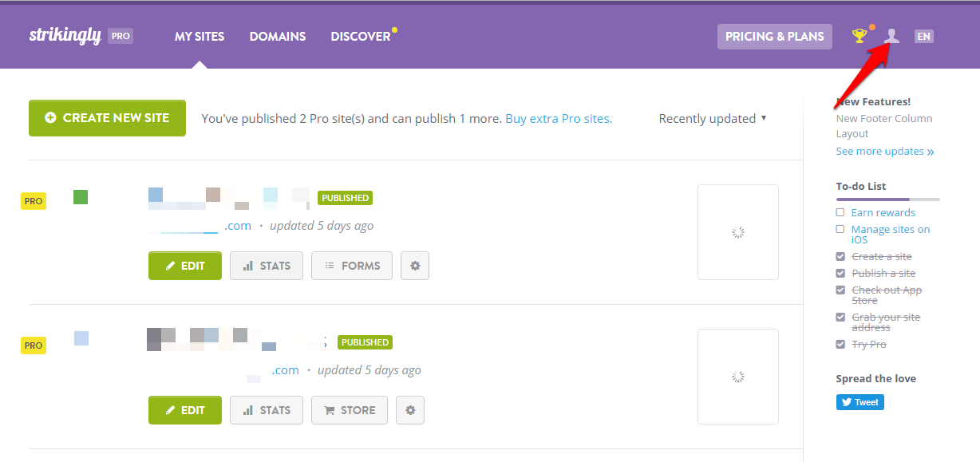The image size is (980, 462).
Task: Open the Recently updated sort dropdown
Action: (713, 118)
